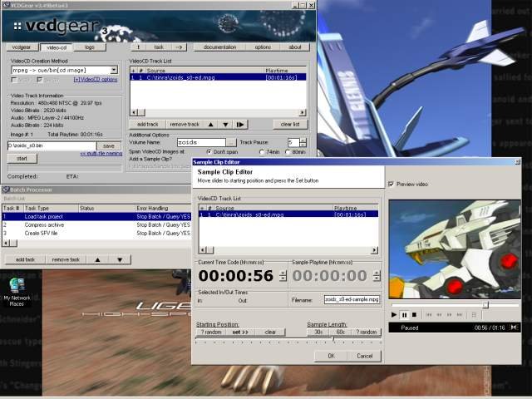Click the starting position slider thumb

click(333, 339)
